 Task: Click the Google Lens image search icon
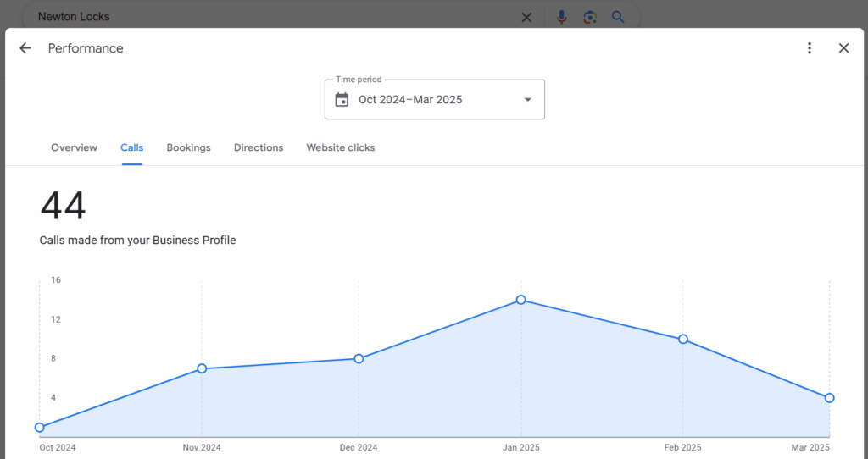click(590, 17)
